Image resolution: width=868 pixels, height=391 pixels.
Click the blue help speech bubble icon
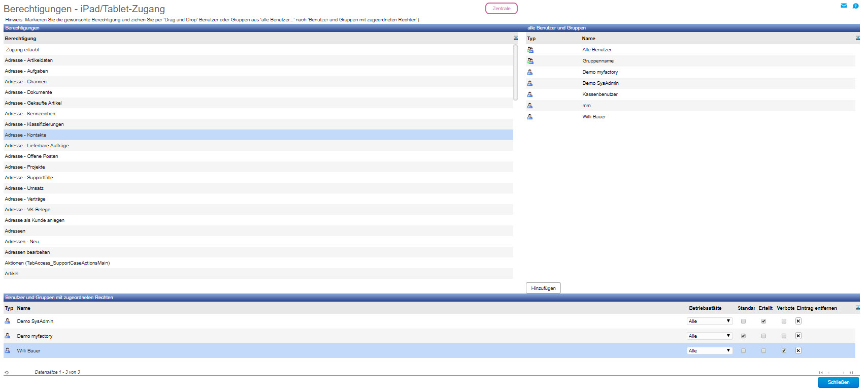click(855, 6)
